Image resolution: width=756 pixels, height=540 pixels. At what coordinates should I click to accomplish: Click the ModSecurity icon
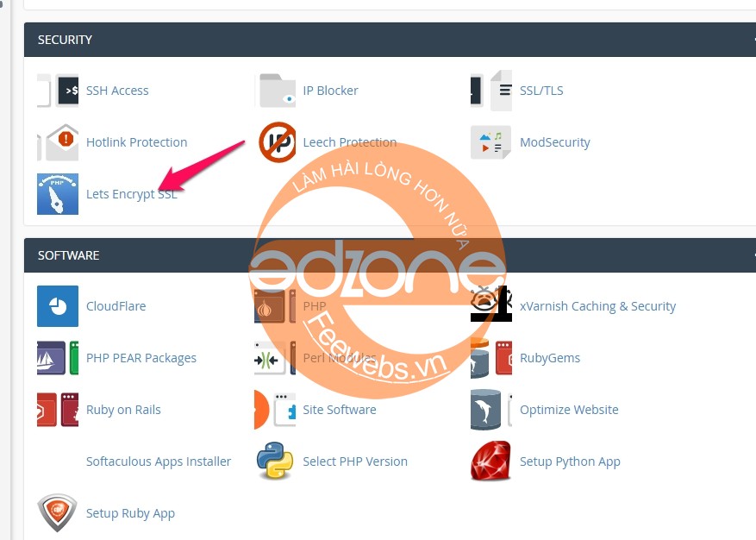click(x=490, y=142)
